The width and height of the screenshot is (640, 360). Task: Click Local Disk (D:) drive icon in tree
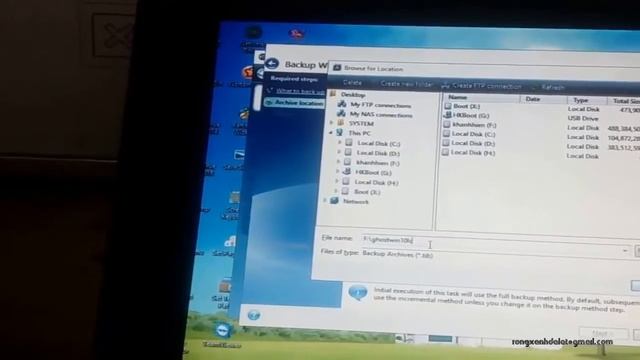pos(348,152)
